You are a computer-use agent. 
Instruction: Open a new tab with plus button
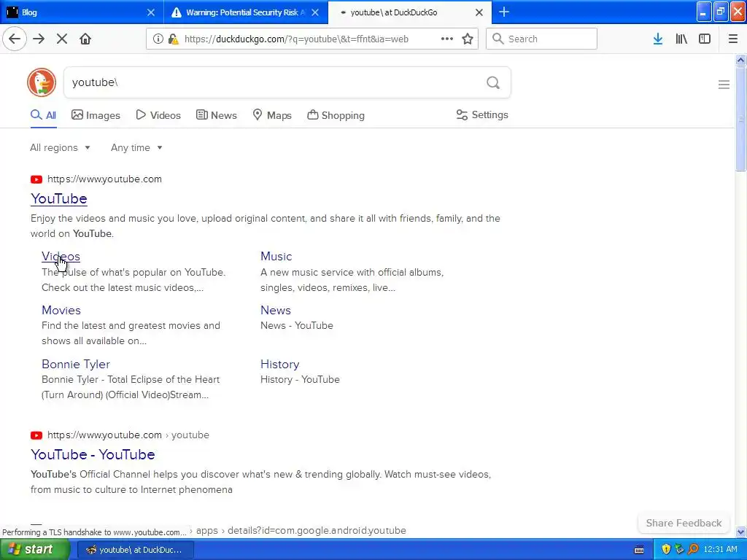(503, 12)
